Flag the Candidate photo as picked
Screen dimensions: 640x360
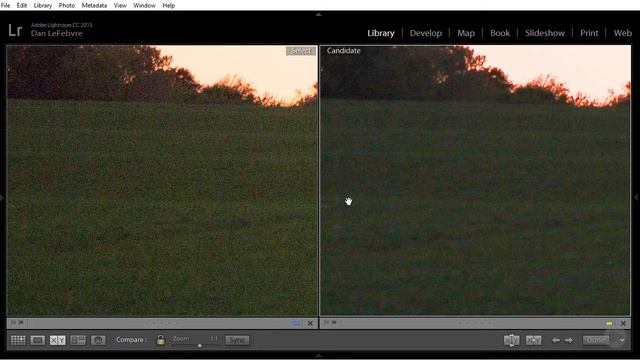[327, 323]
